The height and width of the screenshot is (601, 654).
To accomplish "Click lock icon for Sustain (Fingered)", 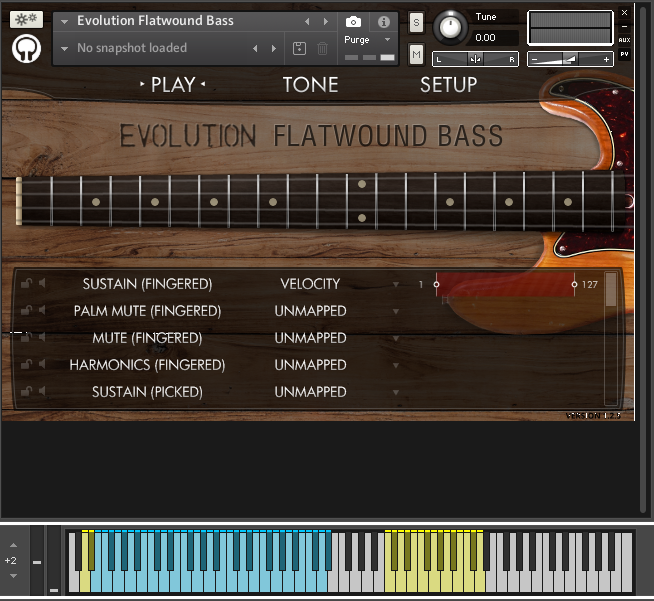I will (26, 284).
